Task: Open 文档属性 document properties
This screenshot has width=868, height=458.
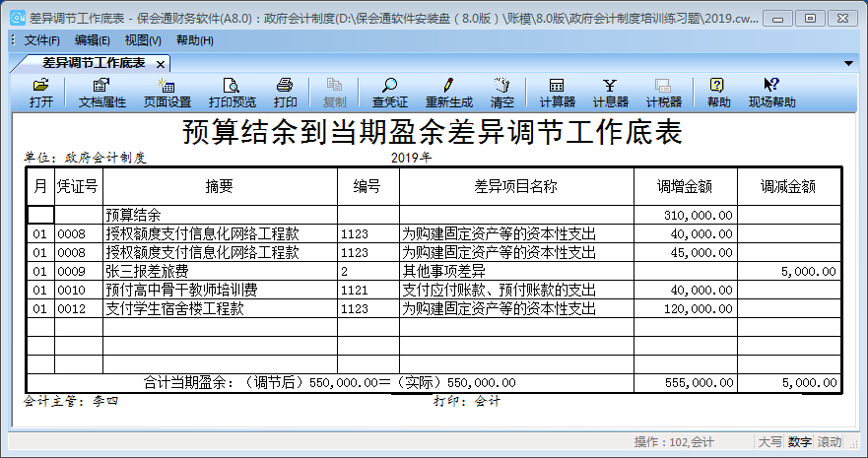Action: click(102, 93)
